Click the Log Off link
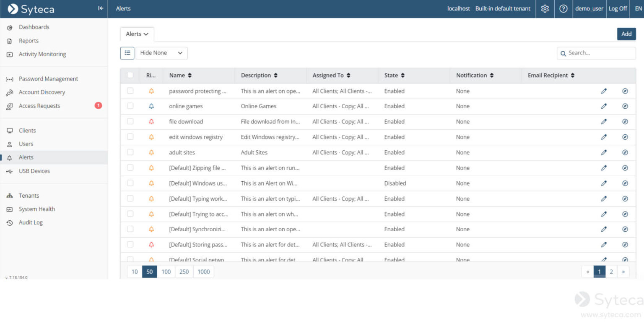644x332 pixels. click(618, 8)
